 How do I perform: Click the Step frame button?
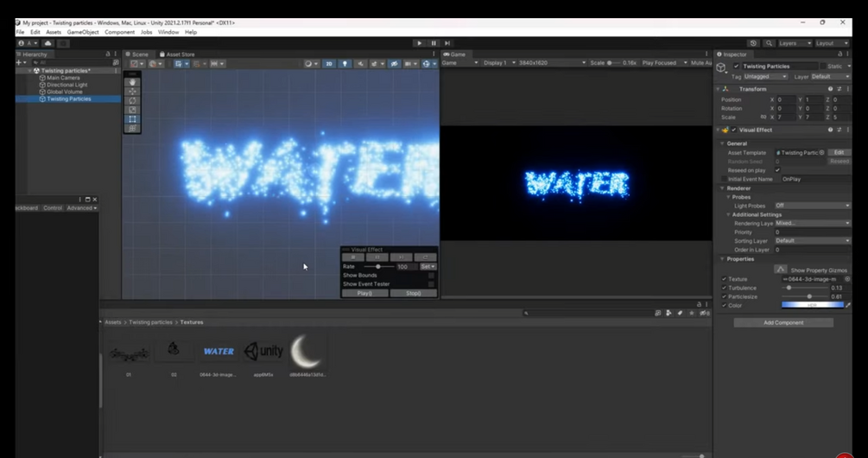click(x=447, y=43)
